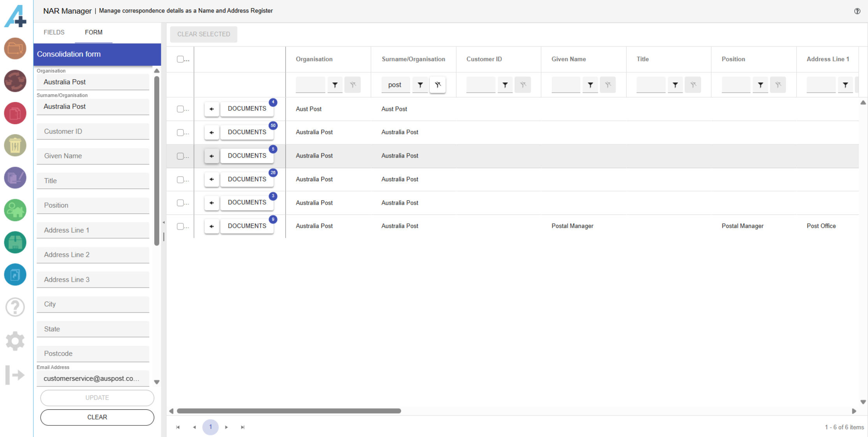Open the green person-house sidebar icon
Screen dimensions: 868x437
pos(15,211)
